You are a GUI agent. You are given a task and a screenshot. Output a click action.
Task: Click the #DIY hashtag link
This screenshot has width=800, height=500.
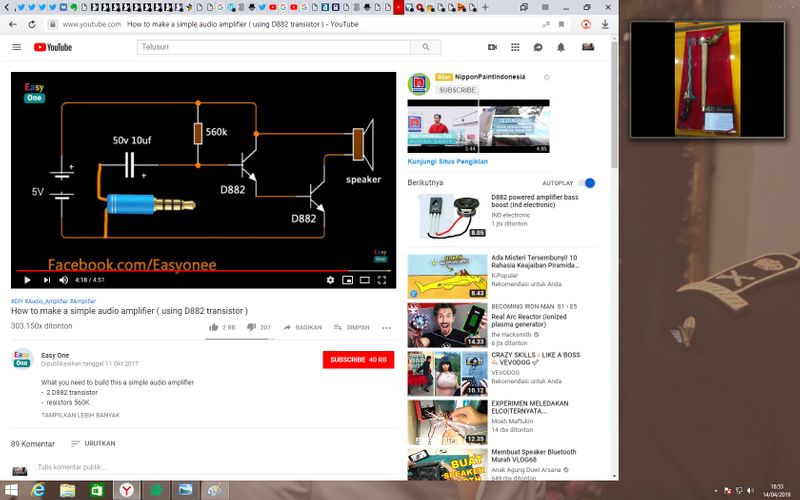click(17, 301)
